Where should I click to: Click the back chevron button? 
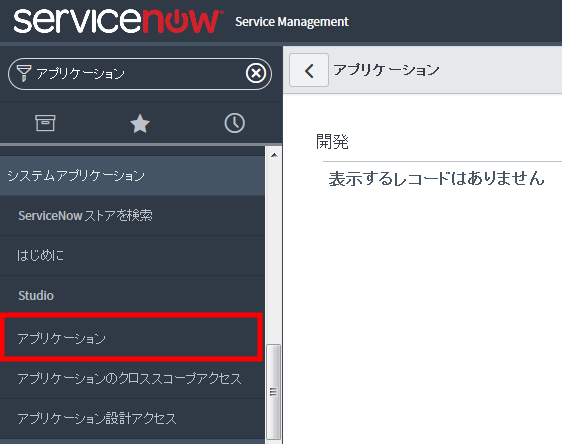[309, 70]
